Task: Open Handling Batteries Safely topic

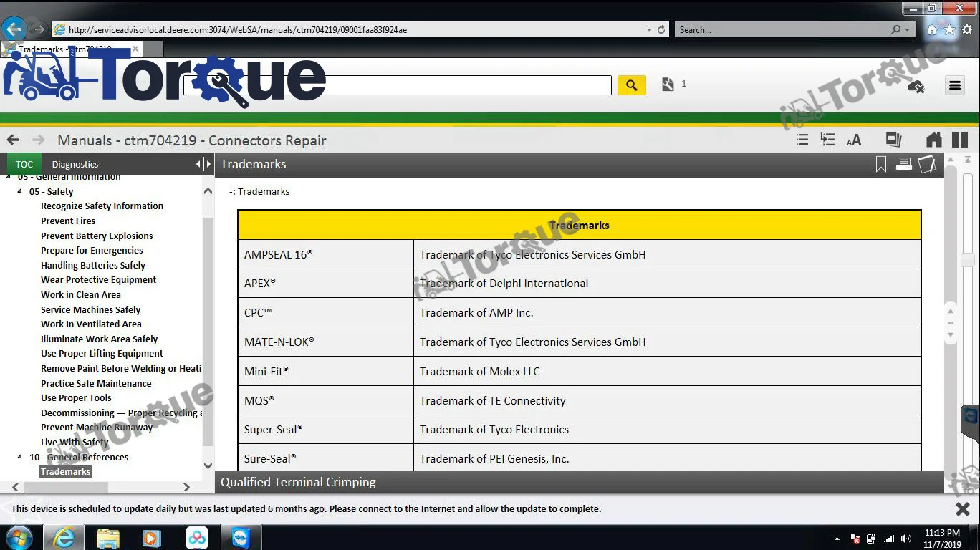Action: tap(93, 266)
